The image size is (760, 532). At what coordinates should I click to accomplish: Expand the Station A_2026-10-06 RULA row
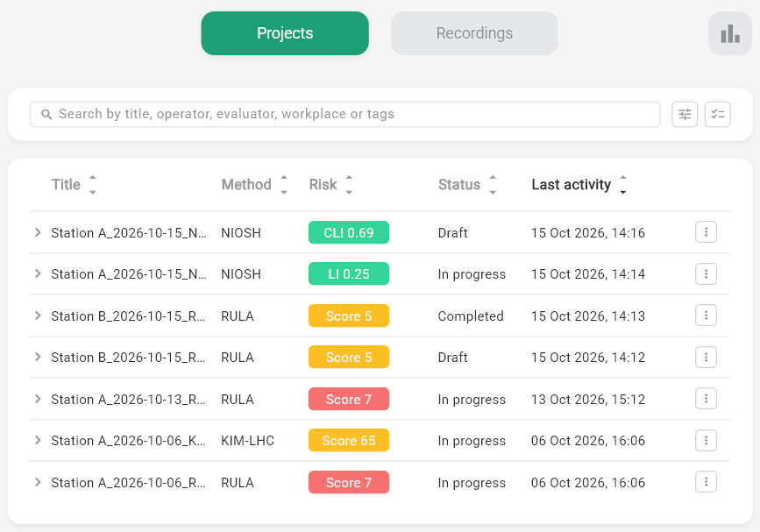(38, 482)
